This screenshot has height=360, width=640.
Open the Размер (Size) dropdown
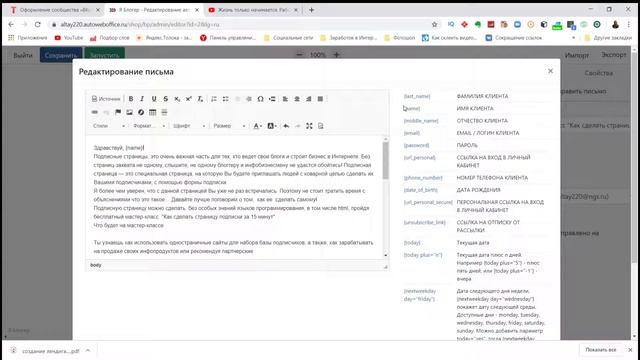pyautogui.click(x=229, y=126)
